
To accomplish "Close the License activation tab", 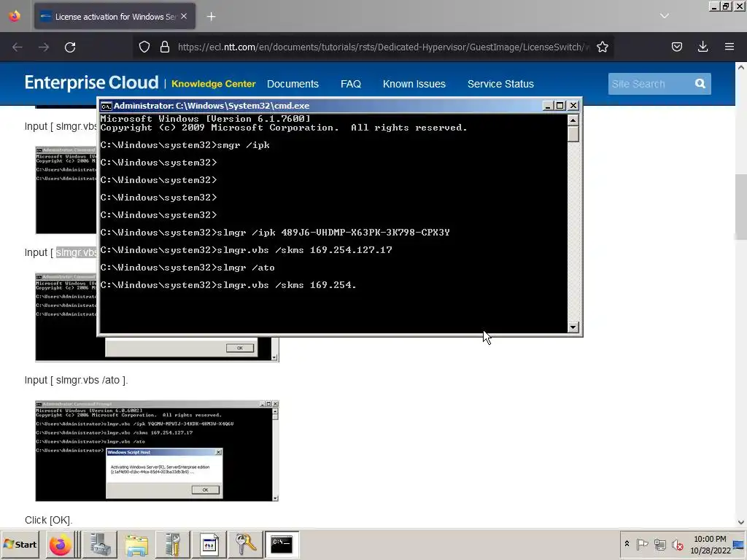I will 184,16.
